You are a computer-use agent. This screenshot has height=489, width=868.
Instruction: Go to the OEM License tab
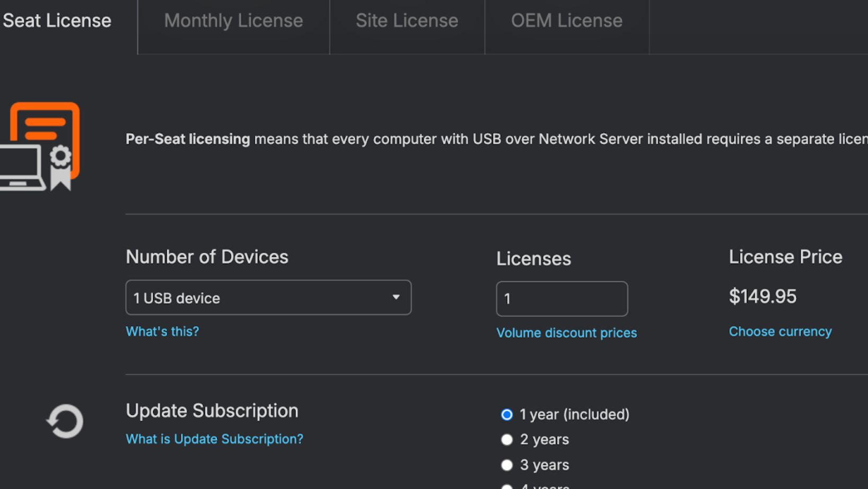click(566, 21)
